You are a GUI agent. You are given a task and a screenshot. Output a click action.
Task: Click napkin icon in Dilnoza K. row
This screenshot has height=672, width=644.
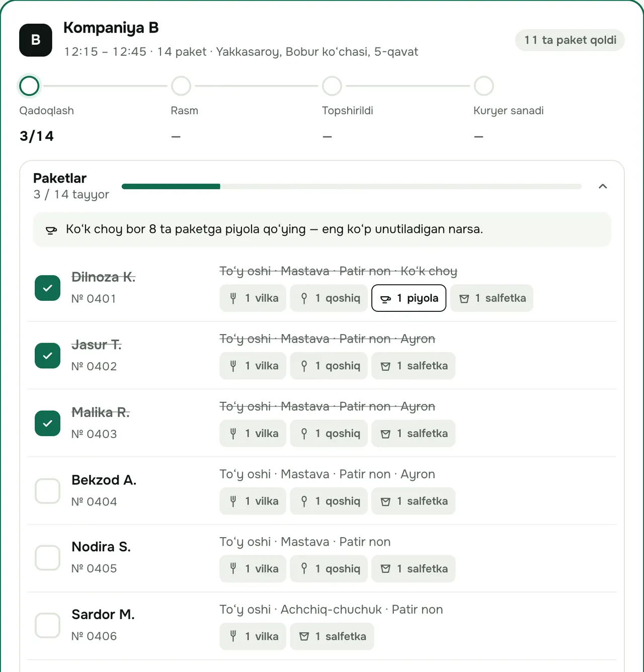tap(464, 298)
